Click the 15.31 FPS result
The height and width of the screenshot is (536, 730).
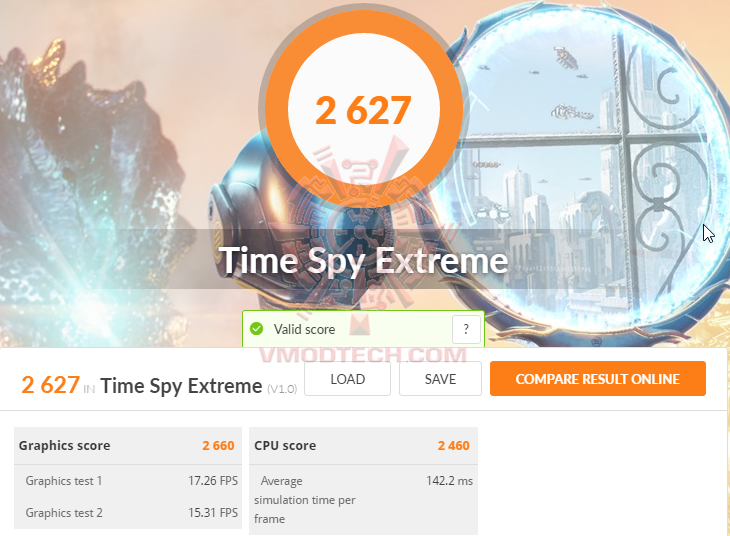tap(213, 513)
